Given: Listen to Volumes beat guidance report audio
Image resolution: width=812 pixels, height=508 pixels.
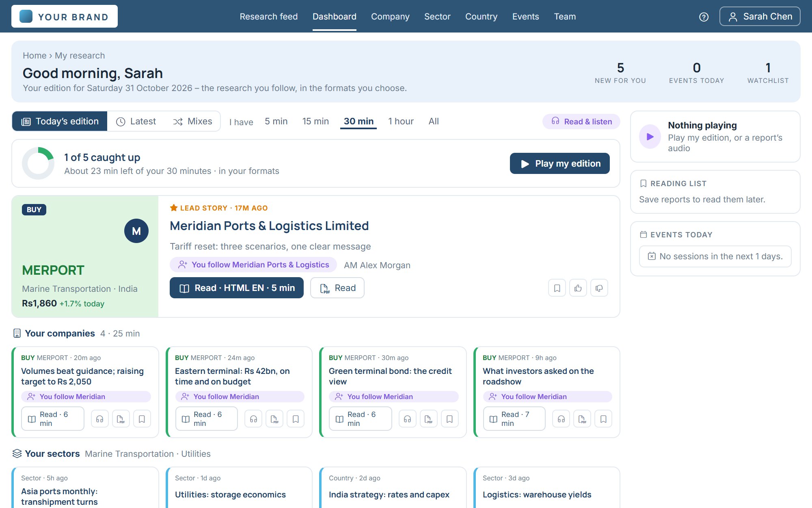Looking at the screenshot, I should (100, 419).
